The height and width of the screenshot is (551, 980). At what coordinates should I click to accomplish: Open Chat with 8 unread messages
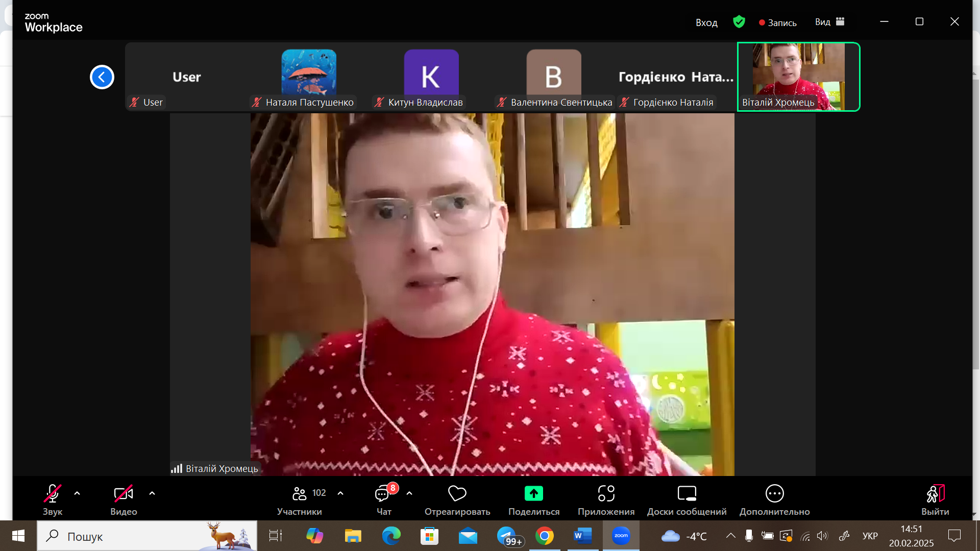coord(383,493)
